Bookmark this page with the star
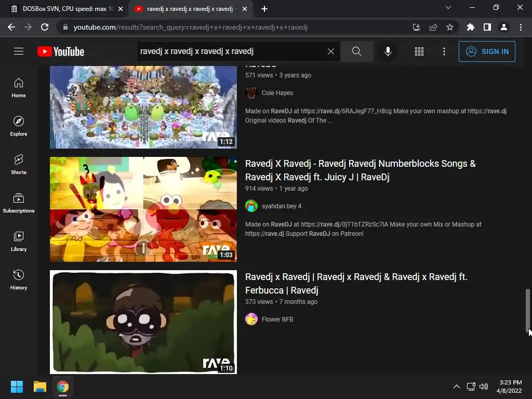 point(450,27)
